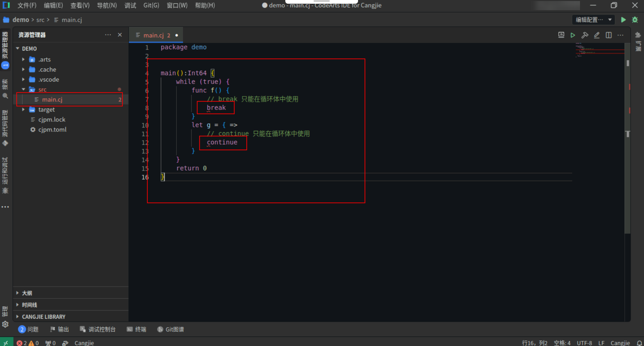Click the 行16, 列2 cursor position
This screenshot has height=346, width=644.
(535, 343)
